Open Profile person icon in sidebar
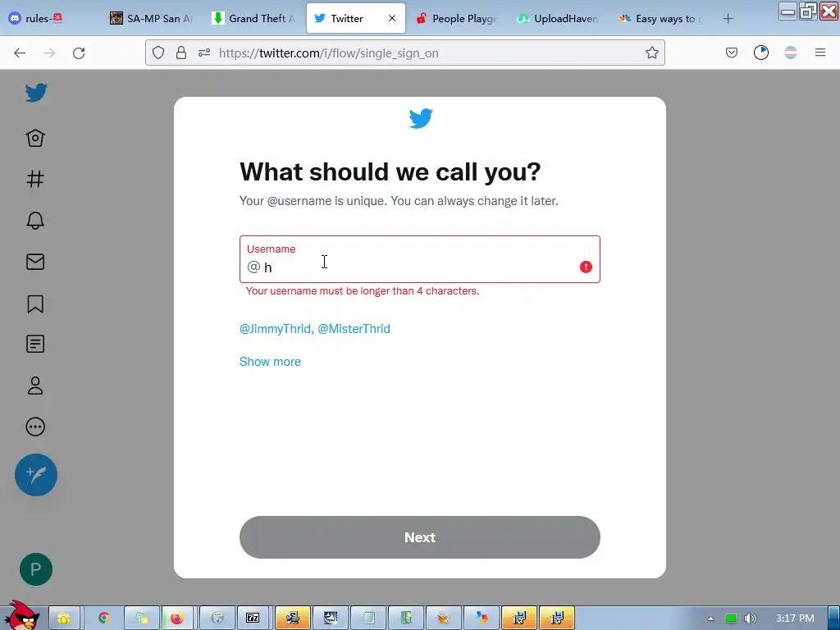Viewport: 840px width, 630px height. pyautogui.click(x=35, y=386)
